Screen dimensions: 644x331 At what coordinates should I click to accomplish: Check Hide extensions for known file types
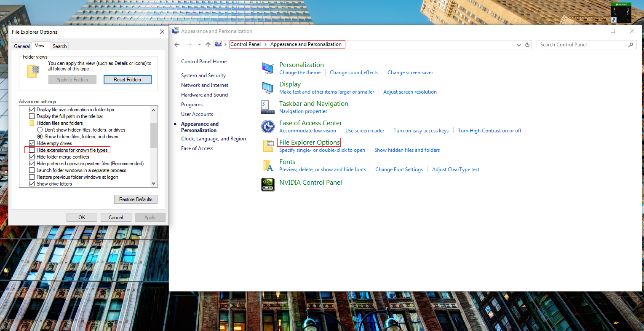[x=32, y=150]
